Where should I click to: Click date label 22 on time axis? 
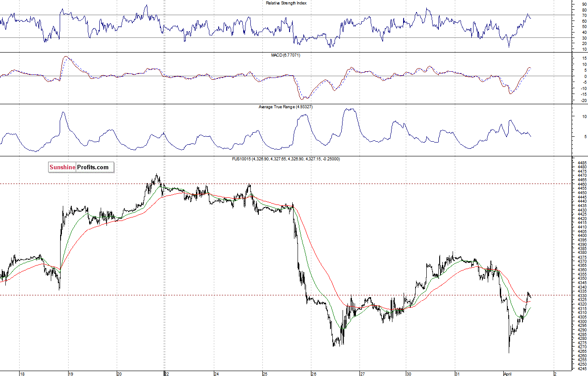[167, 374]
